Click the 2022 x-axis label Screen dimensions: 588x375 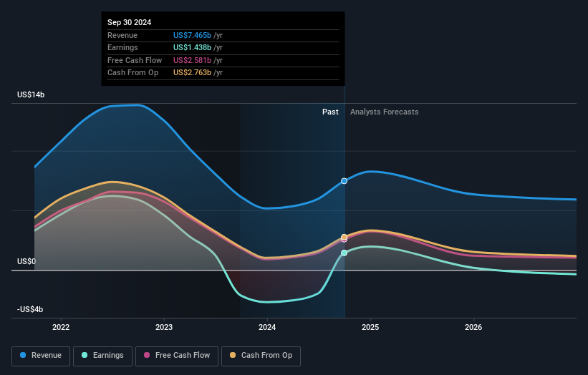click(x=61, y=327)
